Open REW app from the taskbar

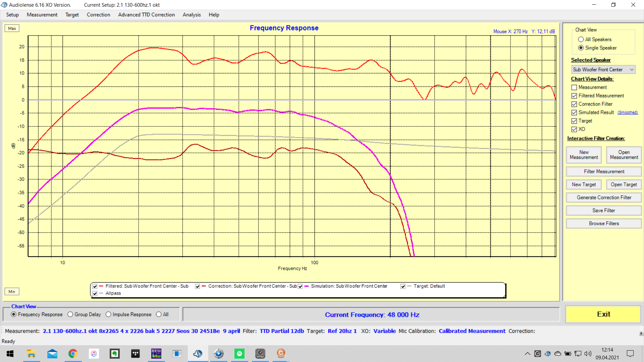pyautogui.click(x=156, y=353)
